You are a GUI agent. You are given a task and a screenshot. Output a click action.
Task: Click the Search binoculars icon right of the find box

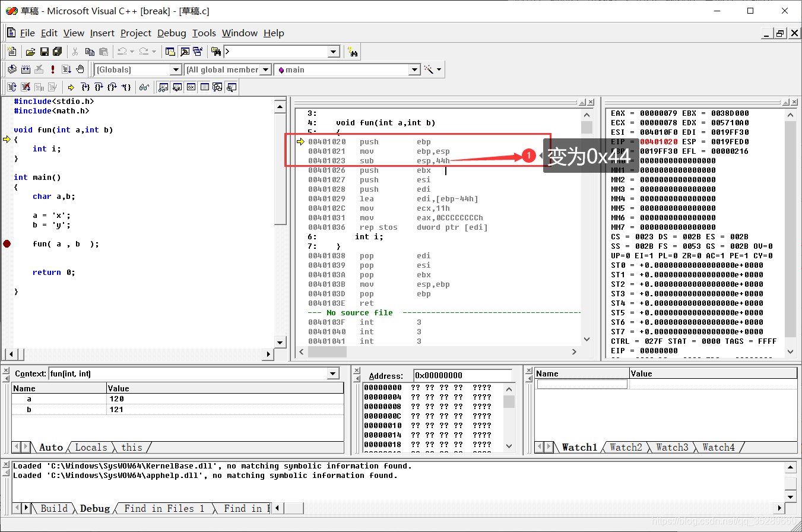(x=353, y=52)
